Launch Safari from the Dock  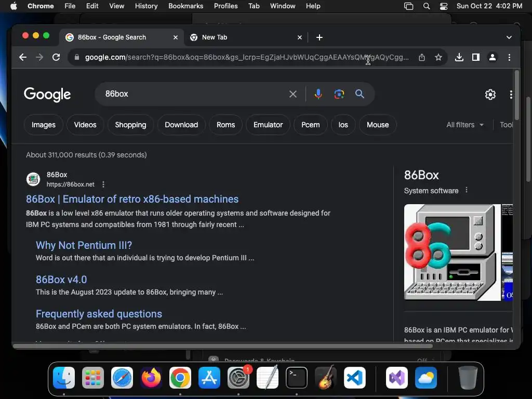122,378
